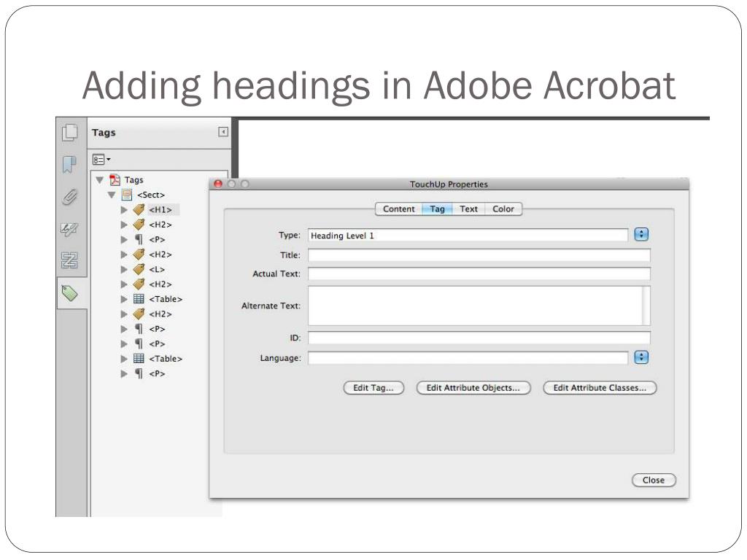The height and width of the screenshot is (560, 747).
Task: Collapse the Tags panel with its arrow button
Action: (223, 132)
